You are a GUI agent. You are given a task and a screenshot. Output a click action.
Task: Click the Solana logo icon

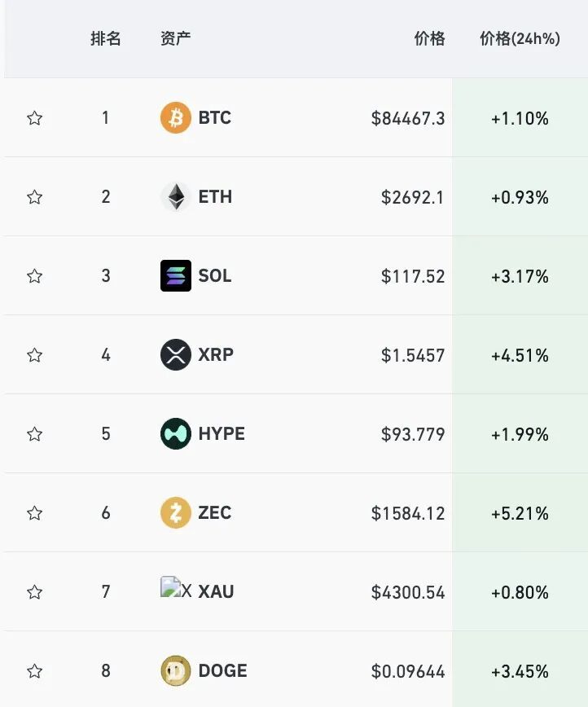point(176,275)
